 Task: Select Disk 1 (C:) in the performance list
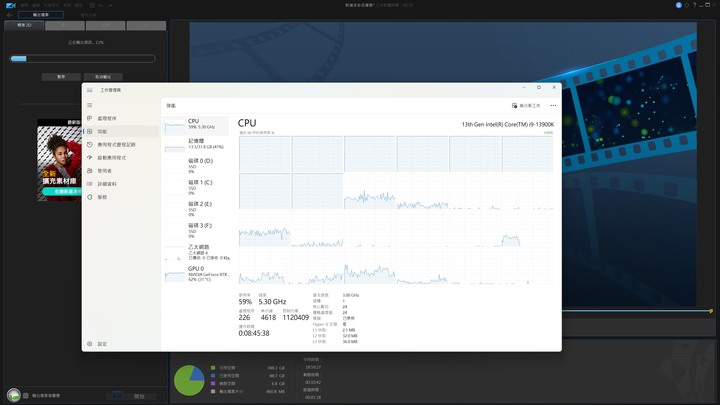click(x=196, y=187)
